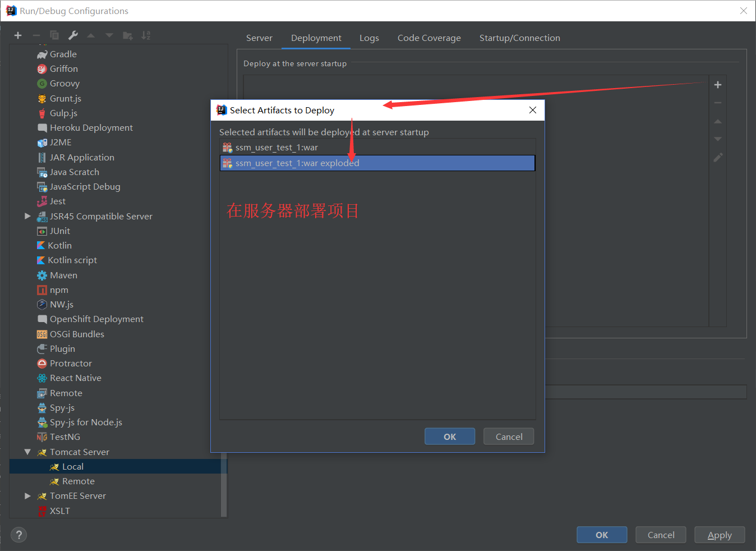
Task: Close the Select Artifacts to Deploy dialog
Action: click(533, 110)
